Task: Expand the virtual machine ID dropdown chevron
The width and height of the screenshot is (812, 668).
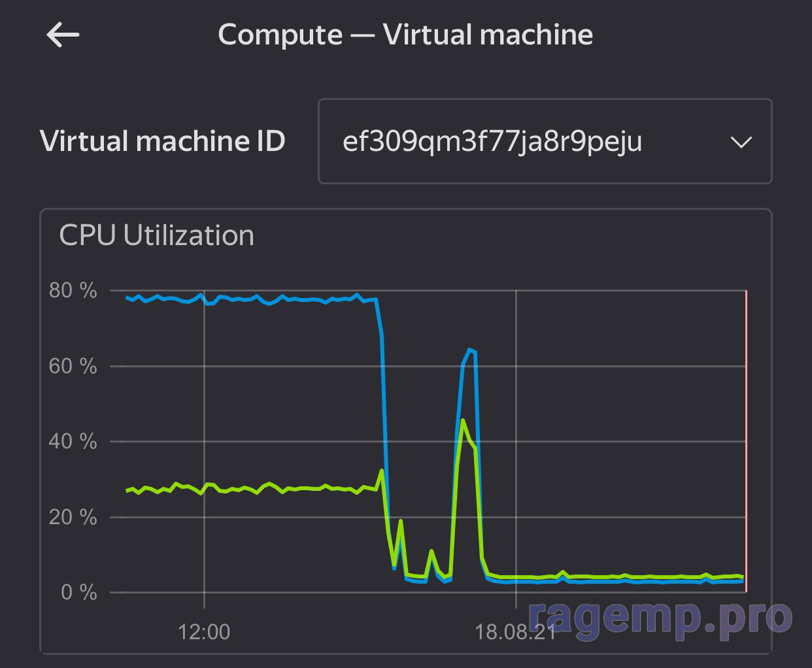Action: coord(741,142)
